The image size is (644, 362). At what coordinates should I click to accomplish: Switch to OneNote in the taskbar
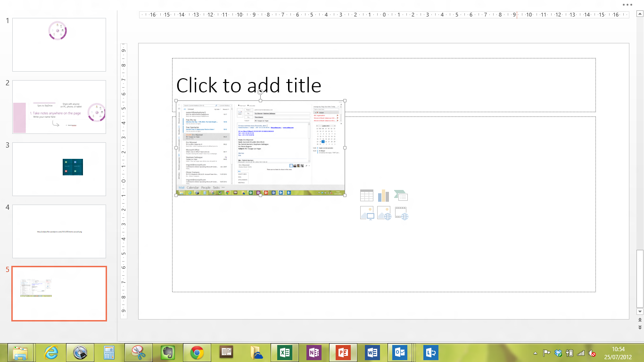pyautogui.click(x=314, y=352)
